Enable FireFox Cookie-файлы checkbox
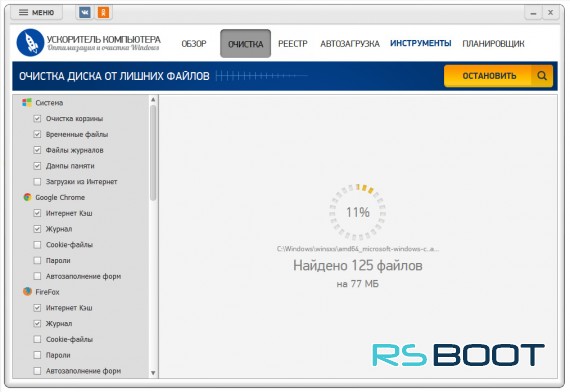This screenshot has height=392, width=570. tap(37, 339)
